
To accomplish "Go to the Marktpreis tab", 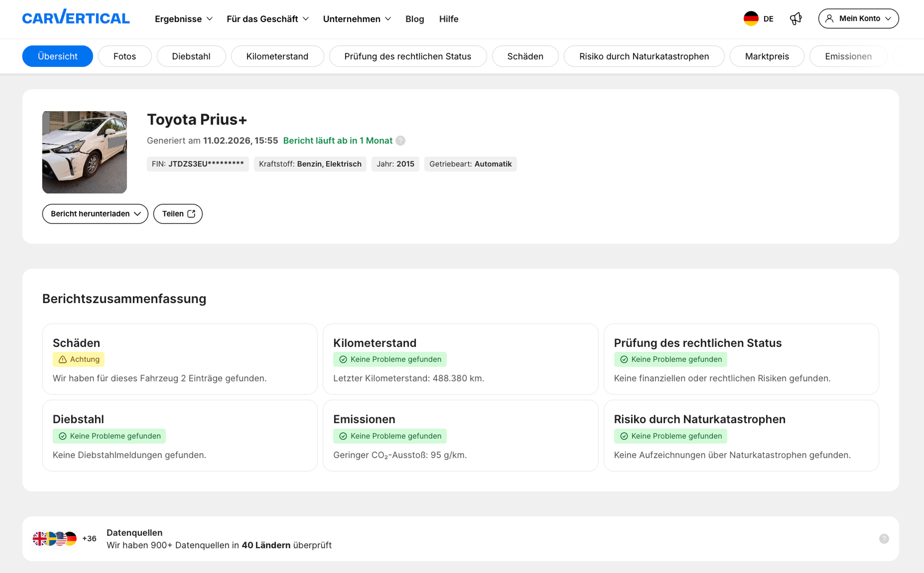I will click(766, 56).
